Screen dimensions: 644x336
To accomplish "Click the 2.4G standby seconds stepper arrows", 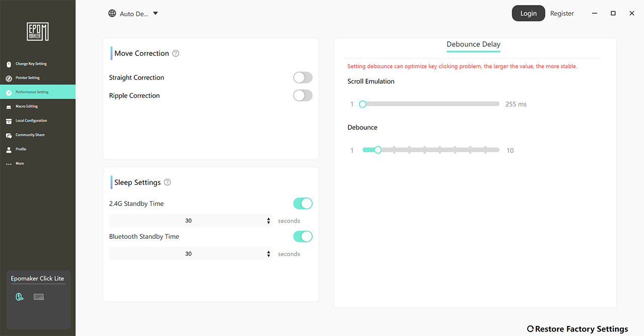I will (x=269, y=221).
